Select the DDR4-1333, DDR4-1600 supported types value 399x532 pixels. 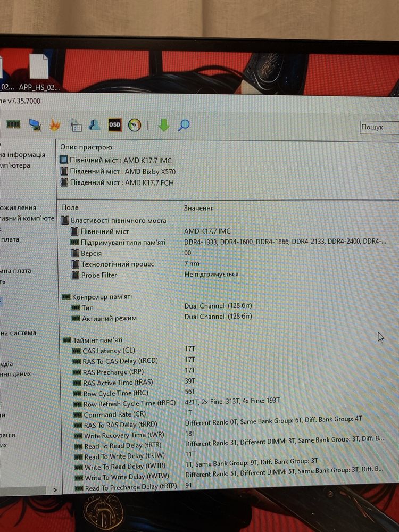coord(285,242)
